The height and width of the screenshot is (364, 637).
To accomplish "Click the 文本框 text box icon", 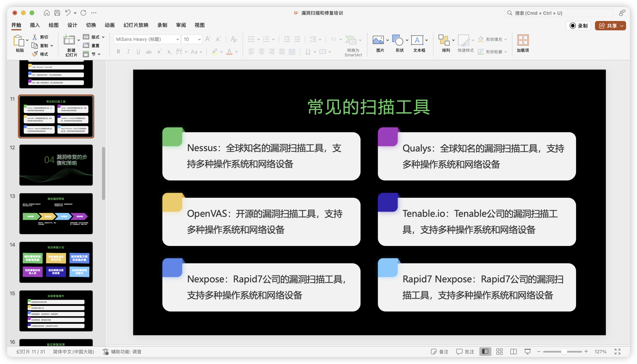I will 417,40.
